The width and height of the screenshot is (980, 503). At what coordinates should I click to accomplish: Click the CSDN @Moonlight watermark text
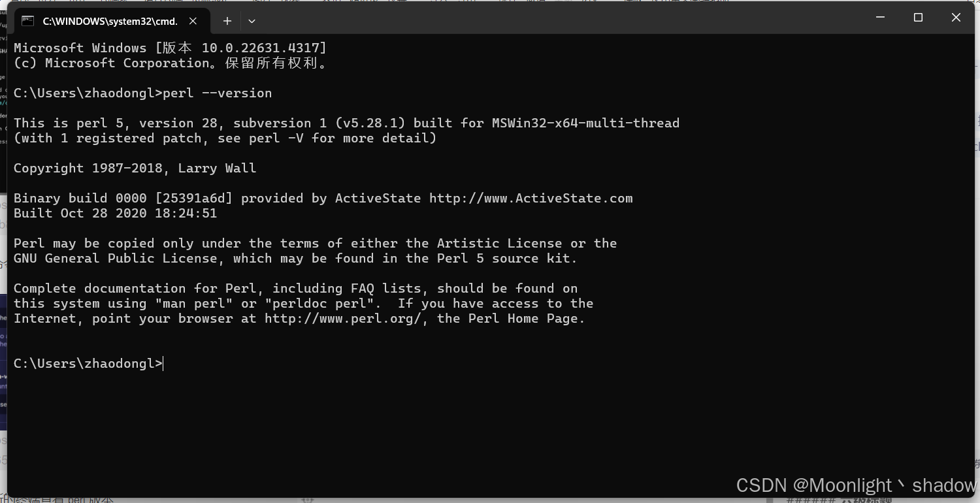pos(849,485)
